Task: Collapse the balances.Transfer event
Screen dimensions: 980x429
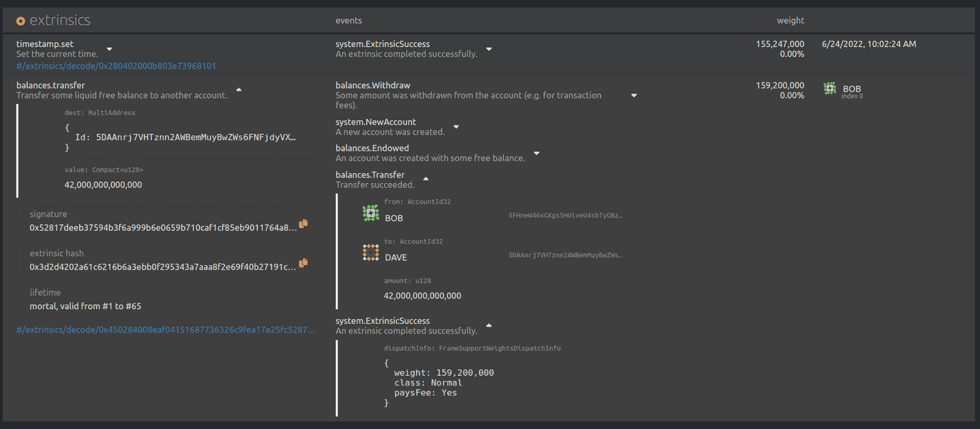Action: [426, 179]
